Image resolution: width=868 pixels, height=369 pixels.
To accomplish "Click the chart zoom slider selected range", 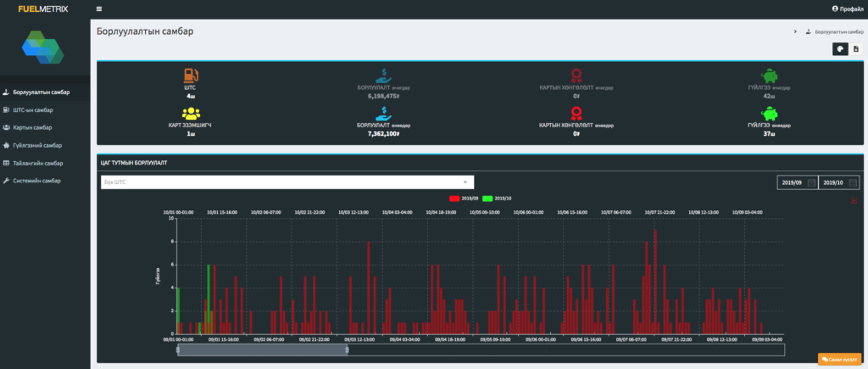I will click(263, 349).
